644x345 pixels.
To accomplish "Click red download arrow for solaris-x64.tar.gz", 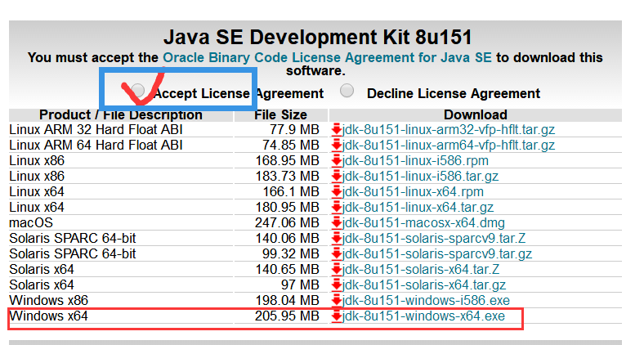I will click(x=337, y=285).
